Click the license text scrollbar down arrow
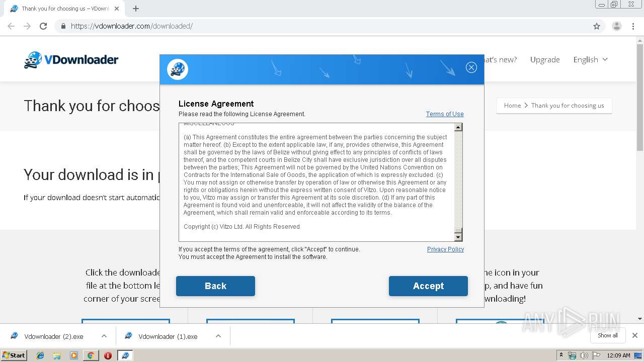The height and width of the screenshot is (362, 644). coord(458,237)
